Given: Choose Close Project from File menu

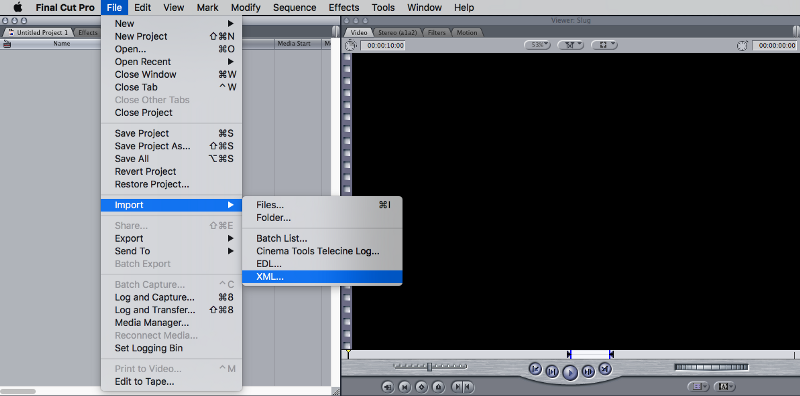Looking at the screenshot, I should 171,113.
